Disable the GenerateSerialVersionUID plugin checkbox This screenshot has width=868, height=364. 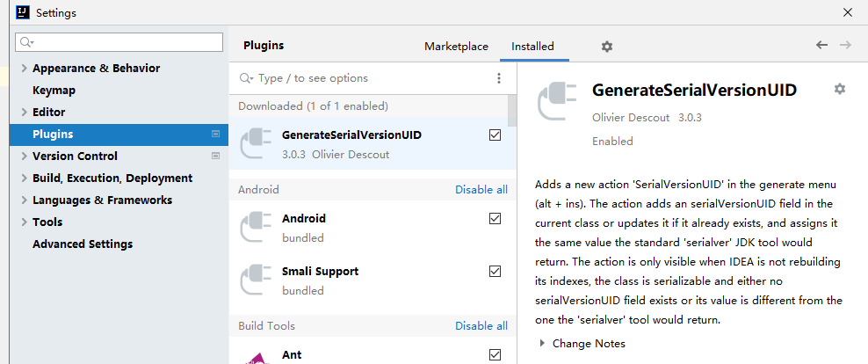click(x=495, y=135)
